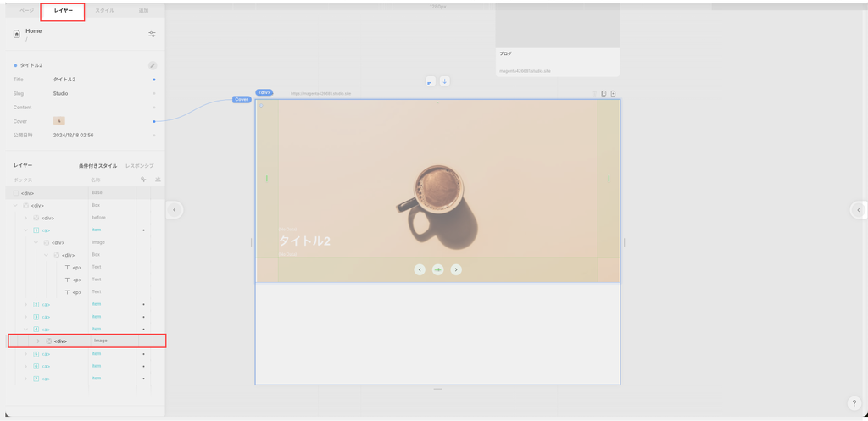Collapse the left panel with arrow button

[174, 210]
